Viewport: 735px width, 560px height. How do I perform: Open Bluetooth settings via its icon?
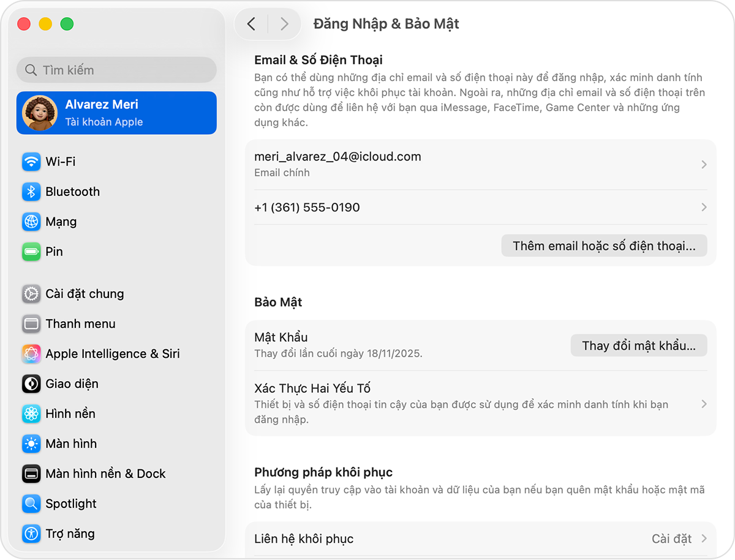pos(31,192)
